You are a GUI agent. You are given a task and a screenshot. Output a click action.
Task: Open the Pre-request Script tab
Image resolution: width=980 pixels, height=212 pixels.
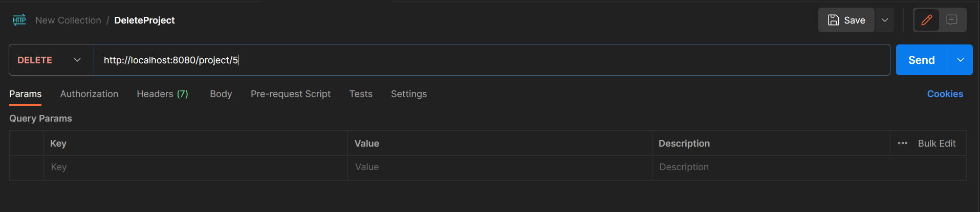point(291,94)
